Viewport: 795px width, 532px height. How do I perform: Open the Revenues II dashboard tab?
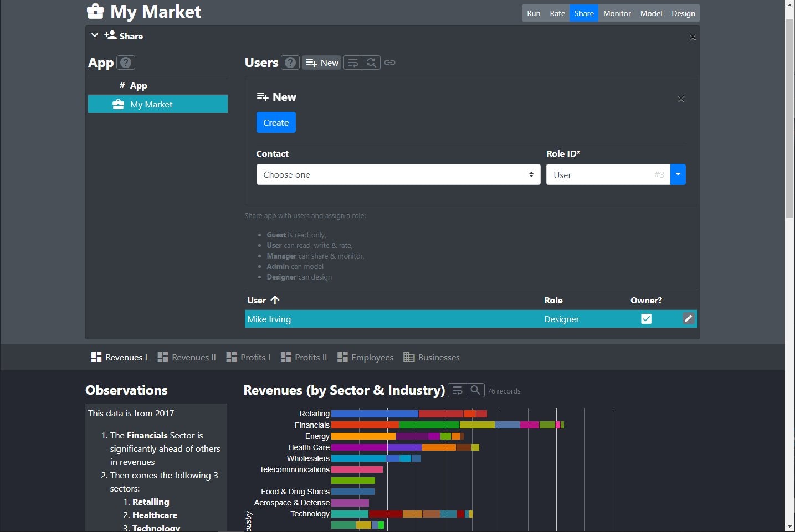pos(187,357)
